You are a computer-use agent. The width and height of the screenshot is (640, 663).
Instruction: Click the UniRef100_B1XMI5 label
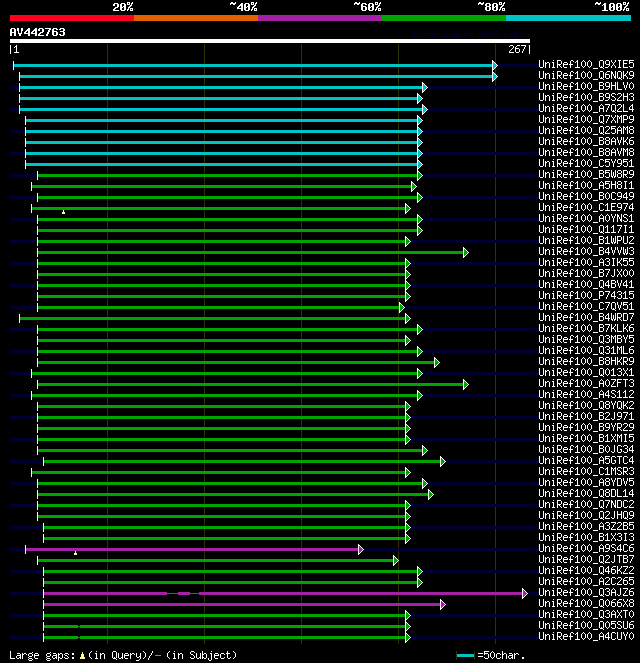pyautogui.click(x=586, y=438)
